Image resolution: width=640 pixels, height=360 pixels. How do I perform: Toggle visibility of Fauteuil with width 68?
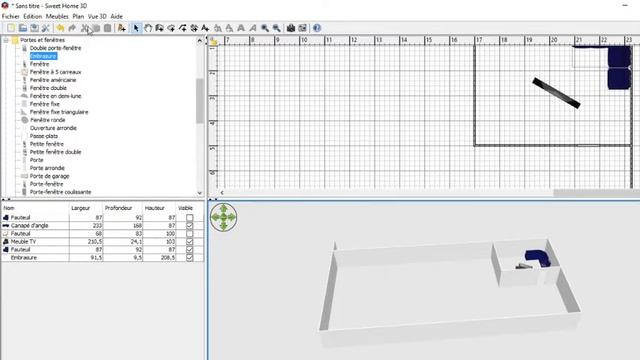(189, 233)
